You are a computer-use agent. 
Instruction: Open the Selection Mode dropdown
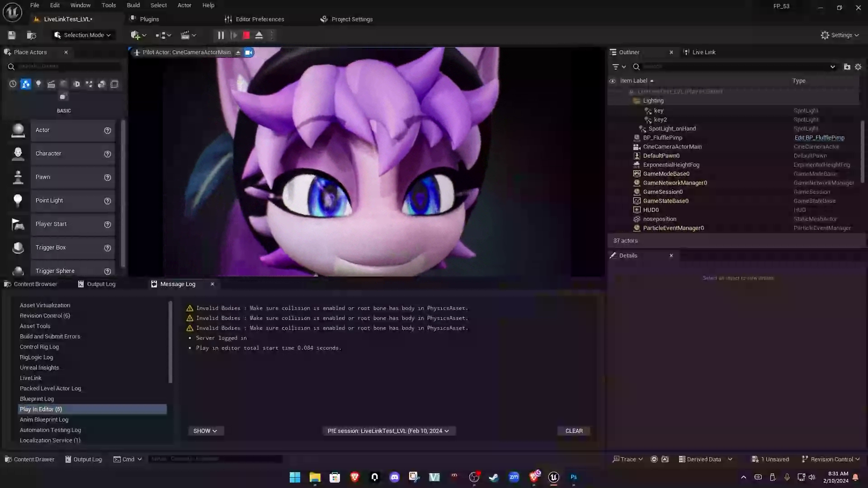point(83,35)
